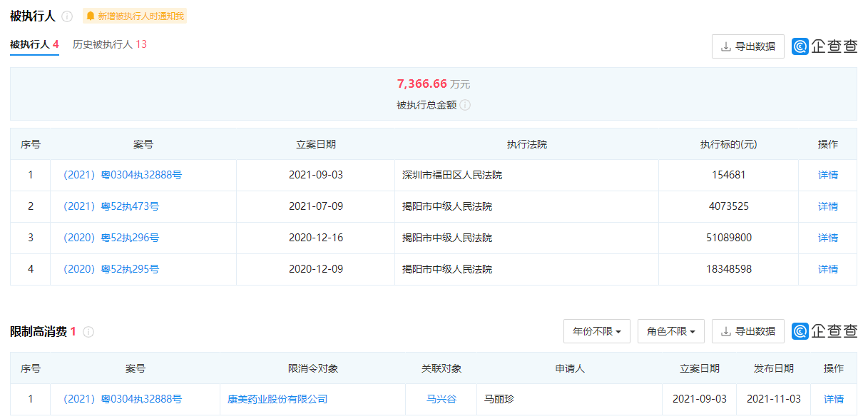Viewport: 868px width, 419px height.
Task: Open 马兴谷 related person link
Action: (x=441, y=399)
